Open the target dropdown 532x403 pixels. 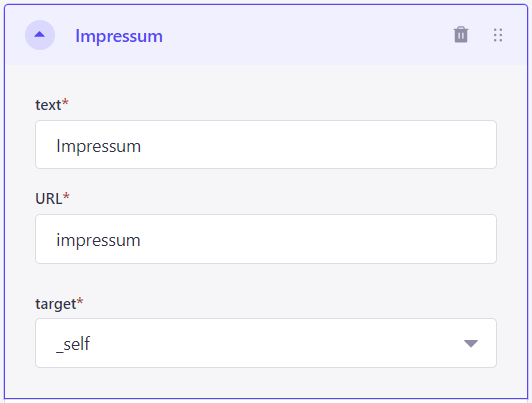click(266, 343)
